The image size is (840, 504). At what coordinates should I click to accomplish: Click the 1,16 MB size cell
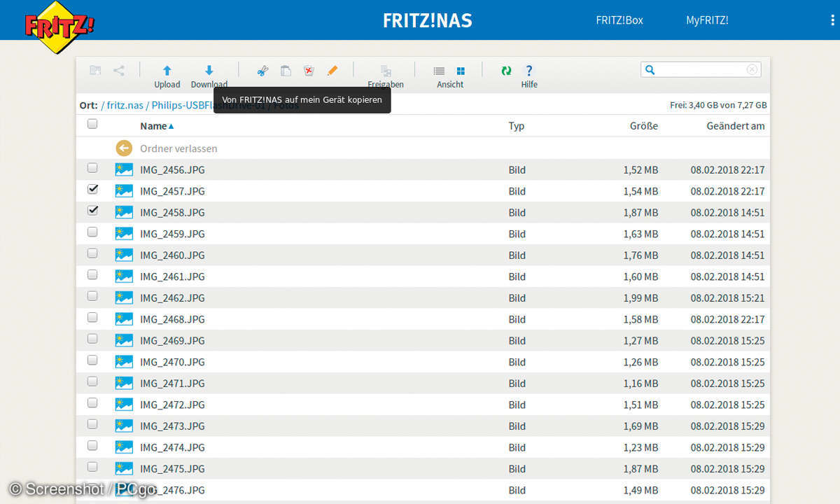click(x=640, y=384)
